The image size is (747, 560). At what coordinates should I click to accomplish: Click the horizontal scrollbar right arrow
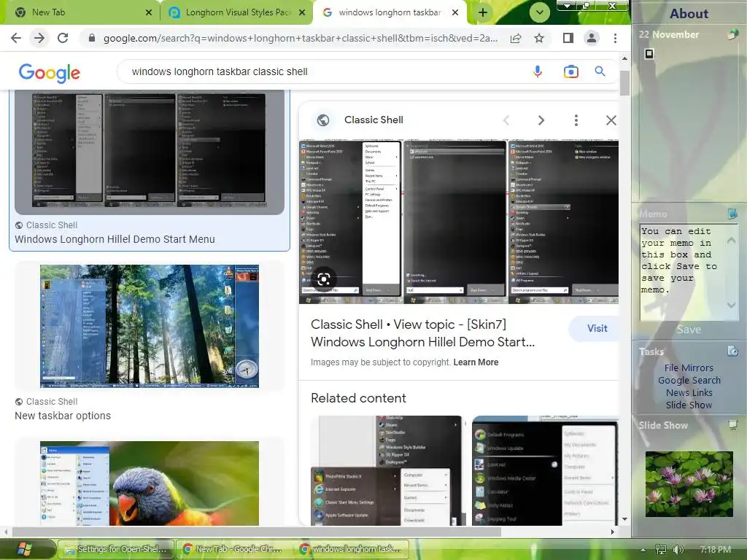point(613,532)
